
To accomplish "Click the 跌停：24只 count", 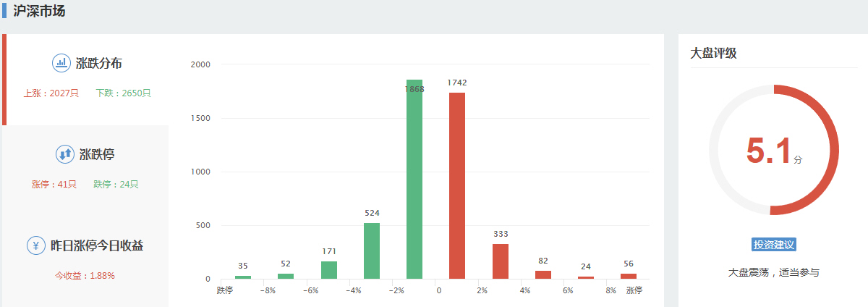I will point(116,185).
